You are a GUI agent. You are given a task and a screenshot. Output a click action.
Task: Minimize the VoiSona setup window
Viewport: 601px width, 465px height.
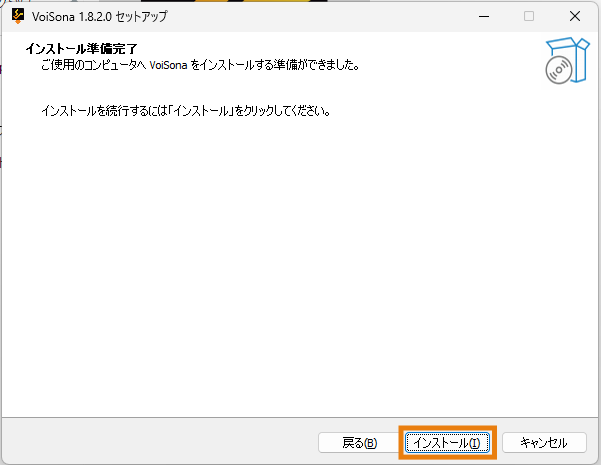point(484,16)
